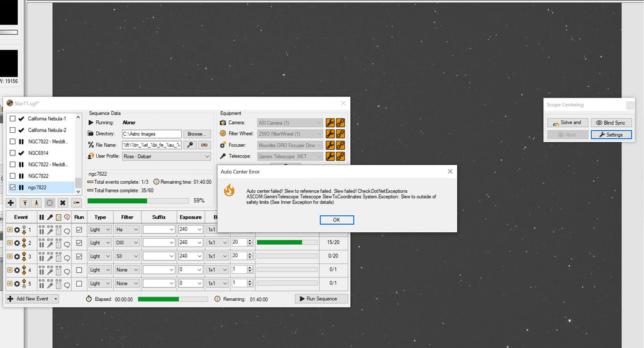Select NGC6914 in target list
The width and height of the screenshot is (644, 348).
[38, 153]
